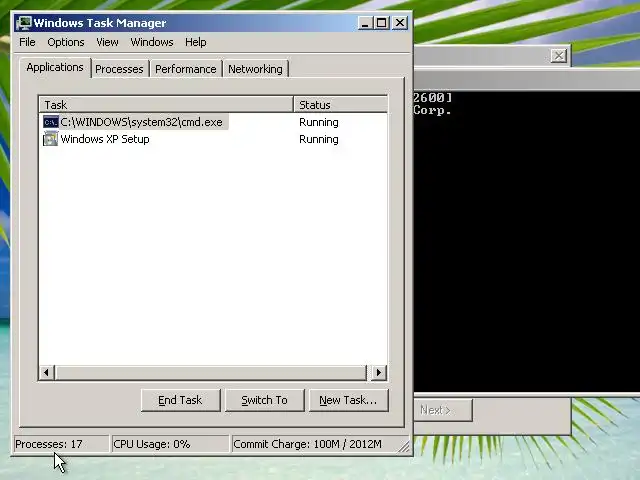Open the Help menu
Screen dimensions: 640x480
[196, 42]
